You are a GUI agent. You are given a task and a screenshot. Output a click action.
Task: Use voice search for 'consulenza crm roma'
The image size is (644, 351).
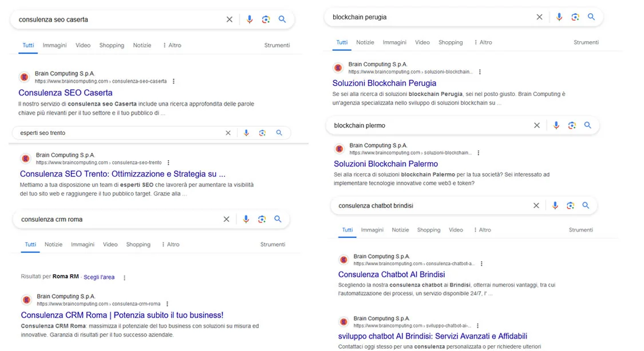coord(246,220)
